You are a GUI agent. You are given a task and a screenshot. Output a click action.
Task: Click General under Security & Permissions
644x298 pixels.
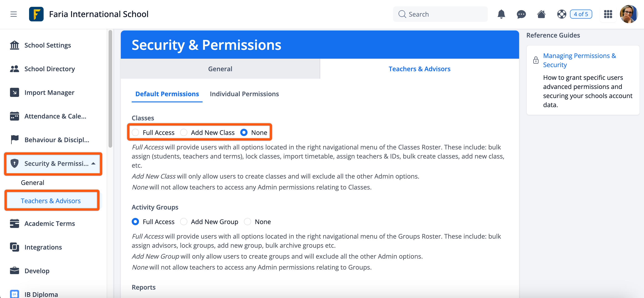(32, 183)
